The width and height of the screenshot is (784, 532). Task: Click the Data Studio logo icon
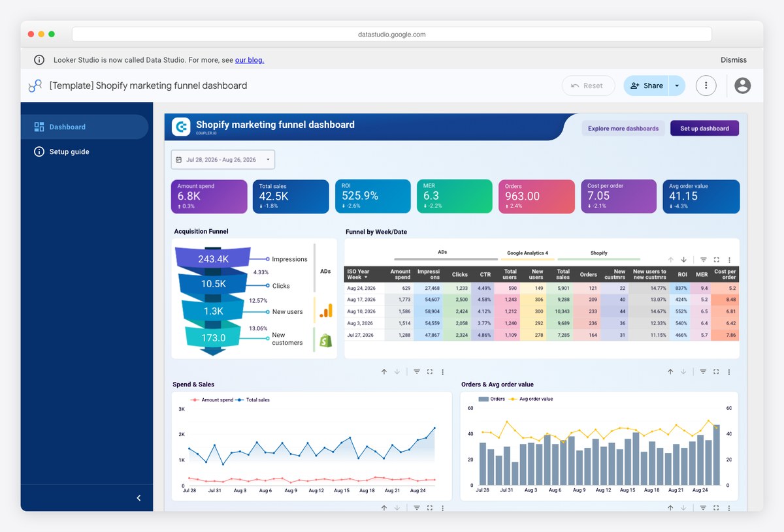coord(35,86)
